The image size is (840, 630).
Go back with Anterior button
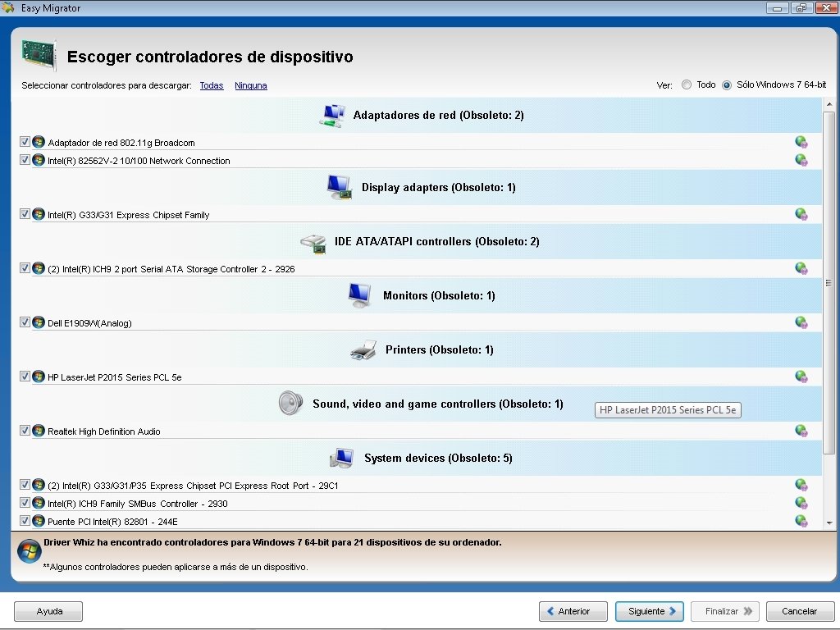tap(573, 611)
